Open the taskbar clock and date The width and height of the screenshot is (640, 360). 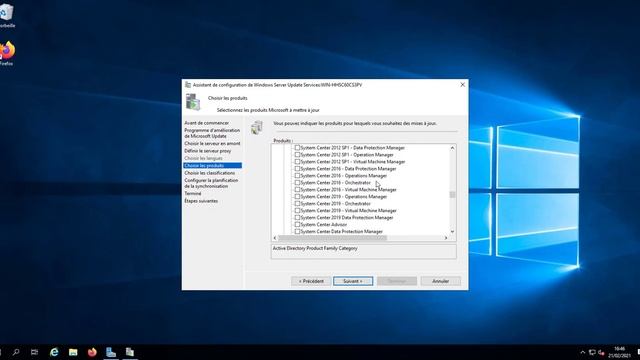click(x=619, y=352)
